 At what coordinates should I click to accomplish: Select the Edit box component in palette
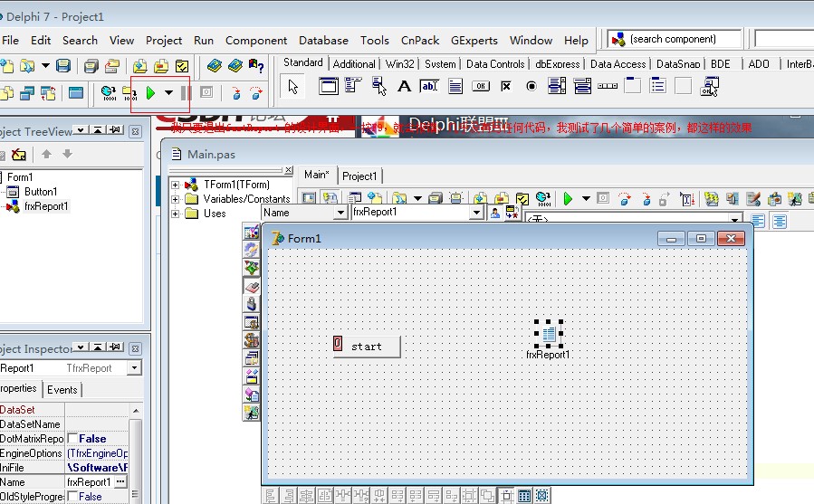[x=429, y=86]
